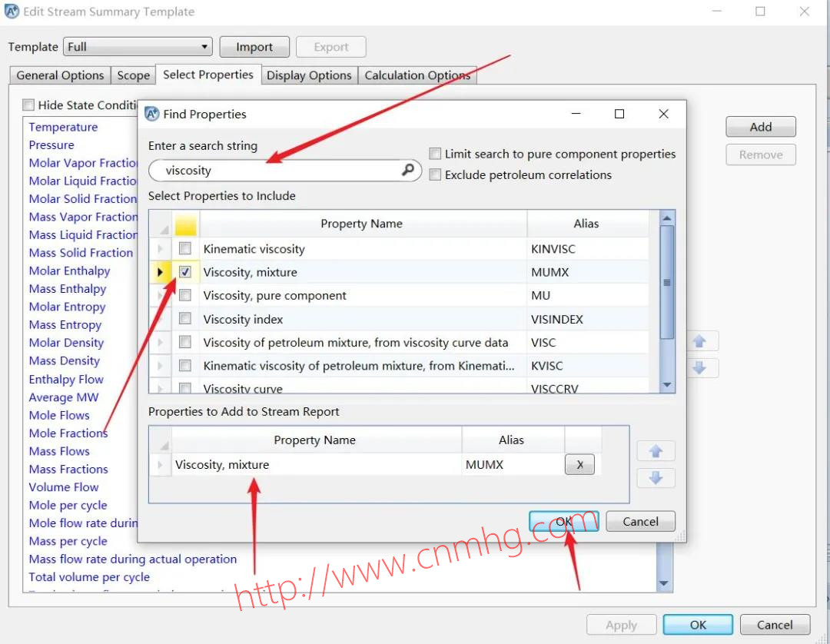Expand row arrow in Properties to Add list

click(160, 465)
